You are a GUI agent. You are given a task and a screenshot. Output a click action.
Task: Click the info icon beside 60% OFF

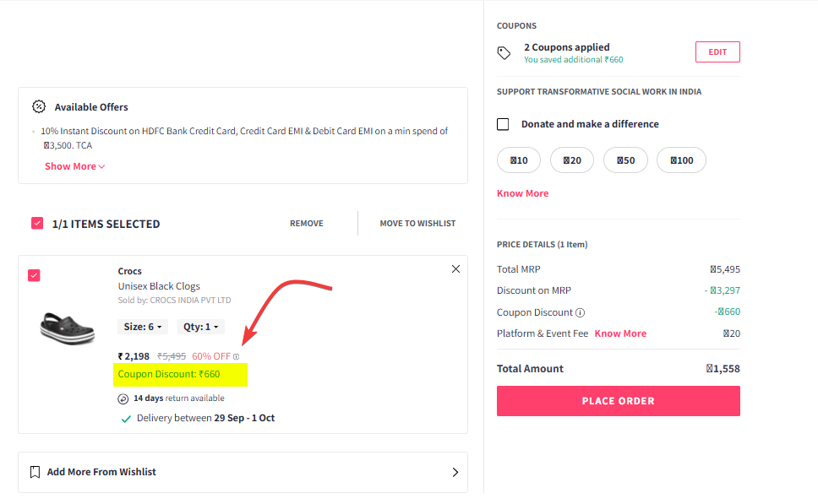click(x=237, y=357)
